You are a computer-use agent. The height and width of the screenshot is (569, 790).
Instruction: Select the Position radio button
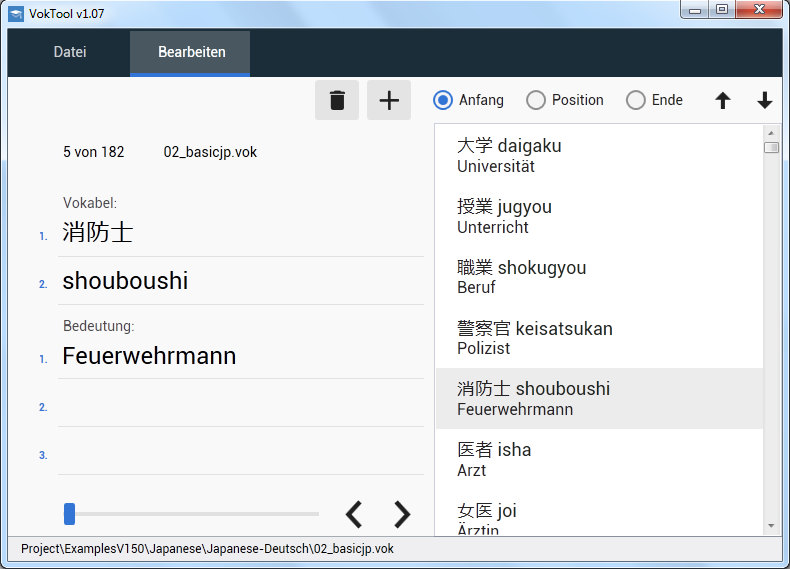pos(536,100)
